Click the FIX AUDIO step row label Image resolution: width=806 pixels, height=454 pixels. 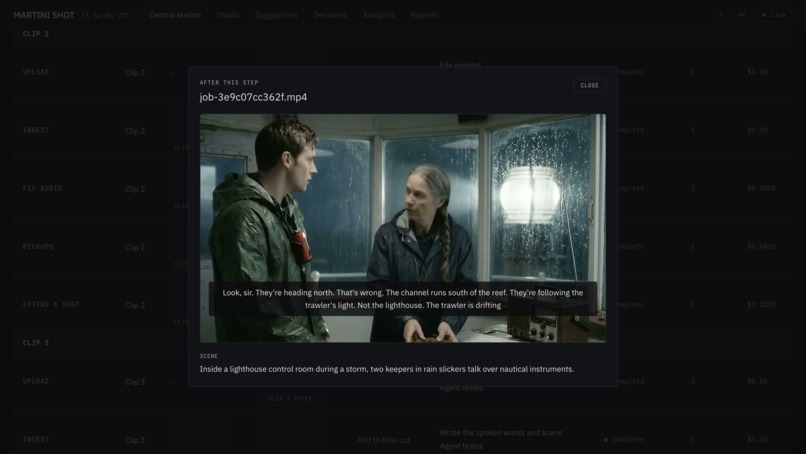42,188
